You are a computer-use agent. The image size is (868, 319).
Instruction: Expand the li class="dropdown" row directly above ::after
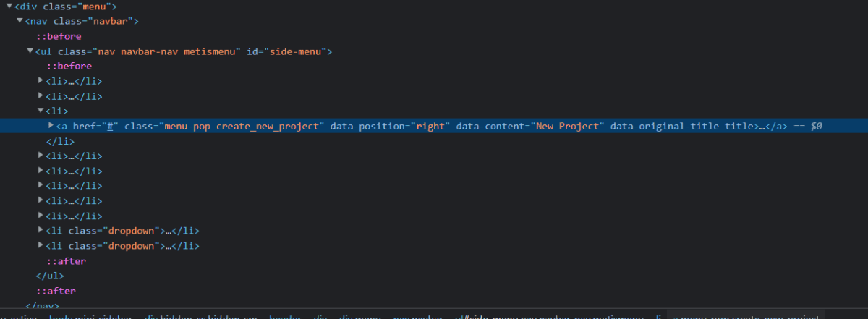[x=41, y=246]
